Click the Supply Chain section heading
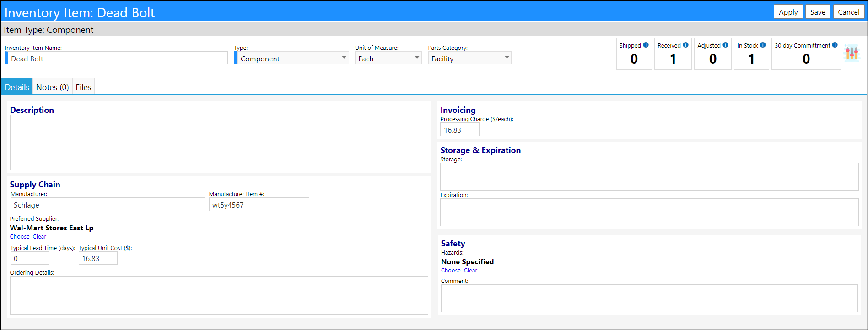Viewport: 868px width, 330px height. point(35,184)
